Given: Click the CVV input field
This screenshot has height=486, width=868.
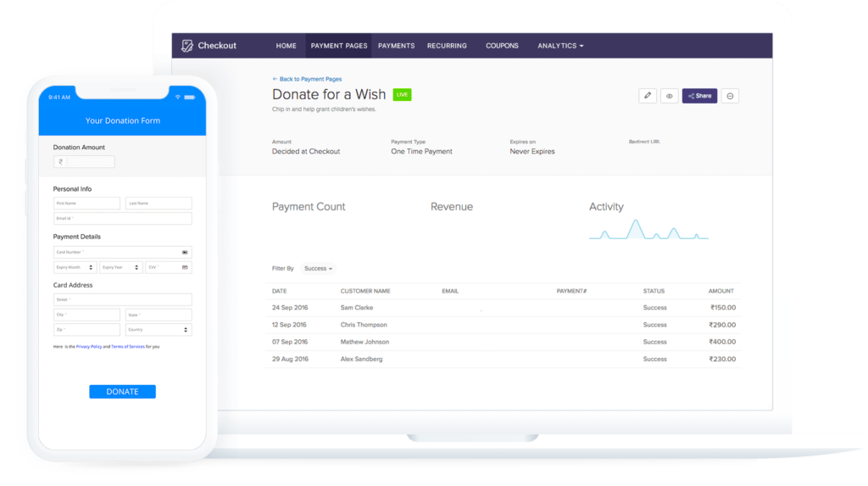Looking at the screenshot, I should click(x=169, y=267).
